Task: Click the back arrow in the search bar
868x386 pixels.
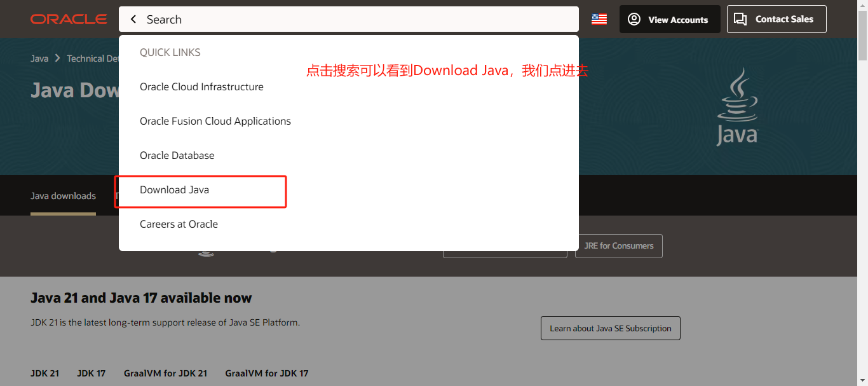Action: tap(133, 20)
